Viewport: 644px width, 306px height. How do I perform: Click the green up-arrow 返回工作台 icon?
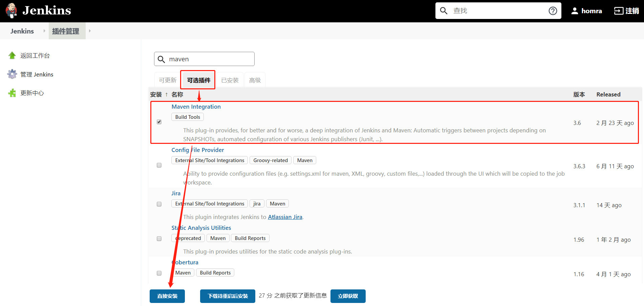point(12,56)
